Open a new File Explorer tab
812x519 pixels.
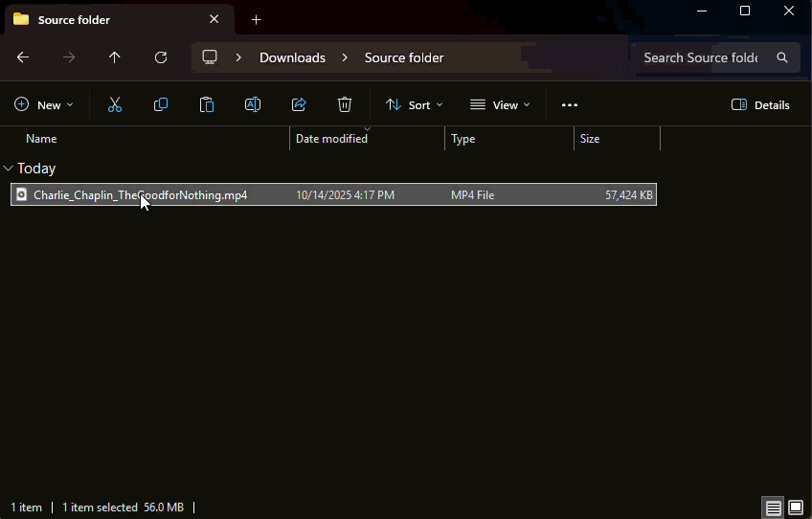click(256, 19)
